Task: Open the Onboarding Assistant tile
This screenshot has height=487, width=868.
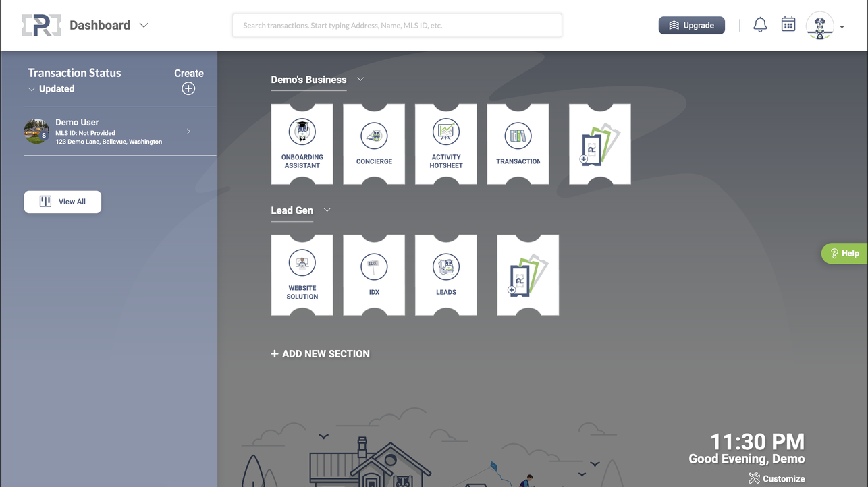Action: coord(302,144)
